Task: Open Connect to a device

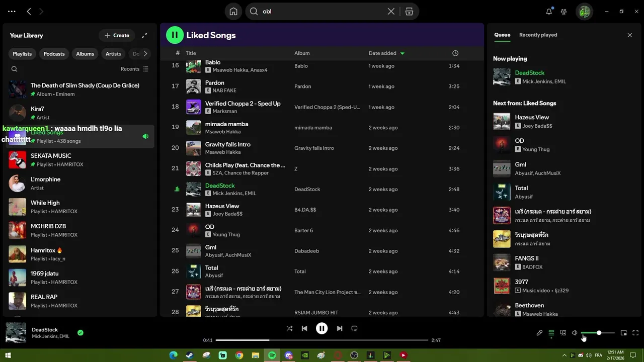Action: [563, 333]
